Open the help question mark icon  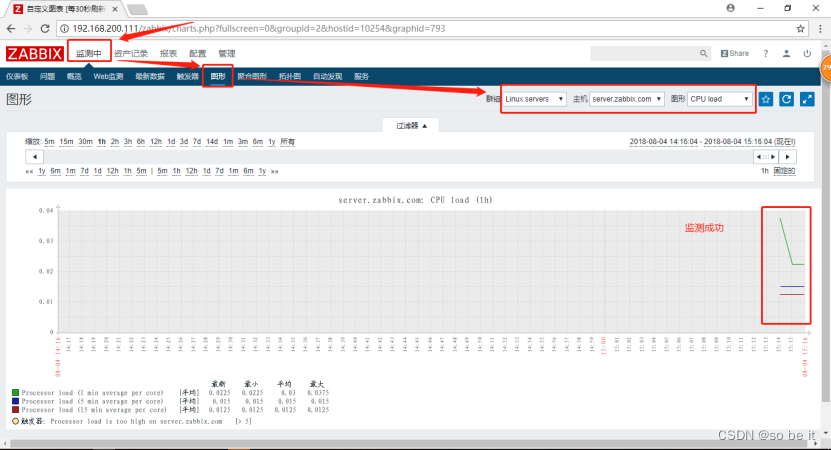pos(765,54)
